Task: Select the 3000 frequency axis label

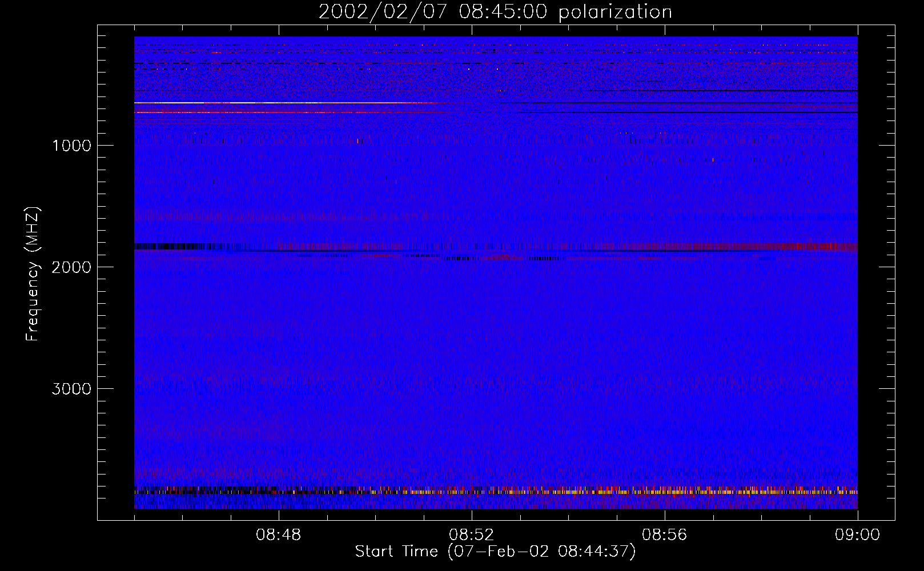Action: (71, 389)
